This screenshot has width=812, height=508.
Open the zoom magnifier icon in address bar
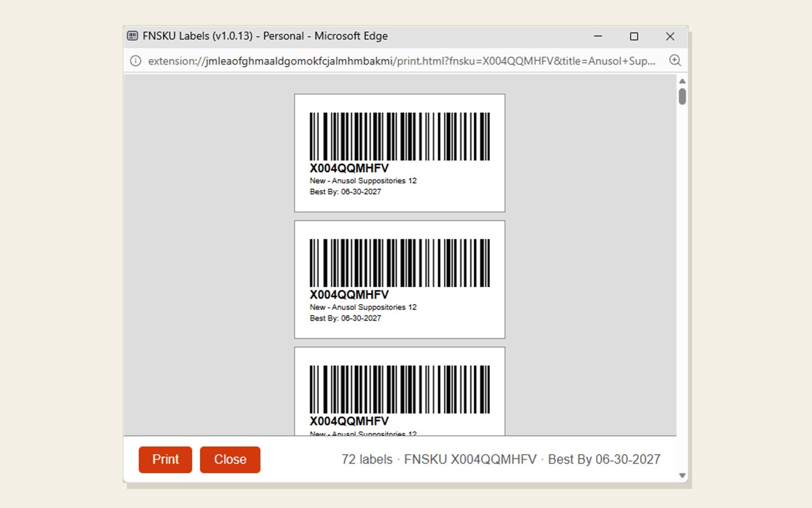pos(675,61)
